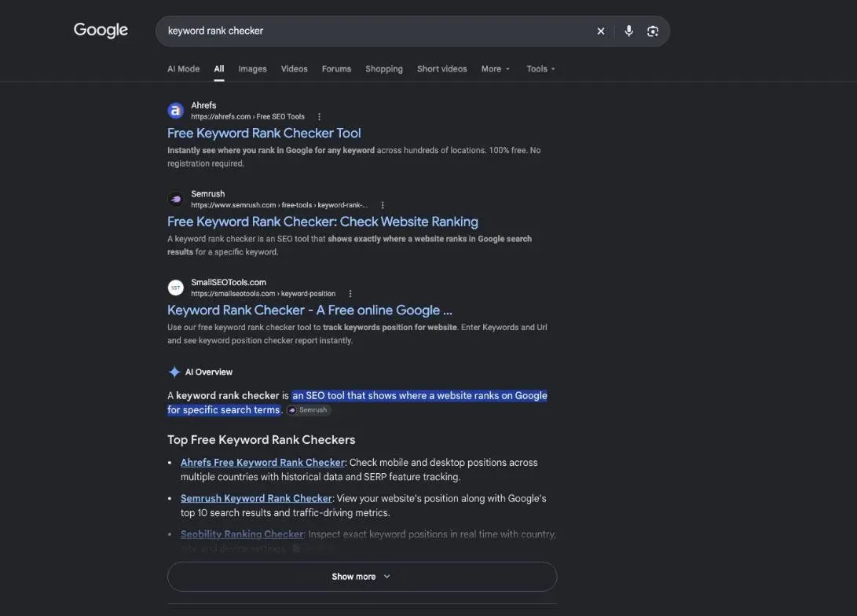Open Free Keyword Rank Checker Tool link
This screenshot has height=616, width=857.
pos(264,134)
